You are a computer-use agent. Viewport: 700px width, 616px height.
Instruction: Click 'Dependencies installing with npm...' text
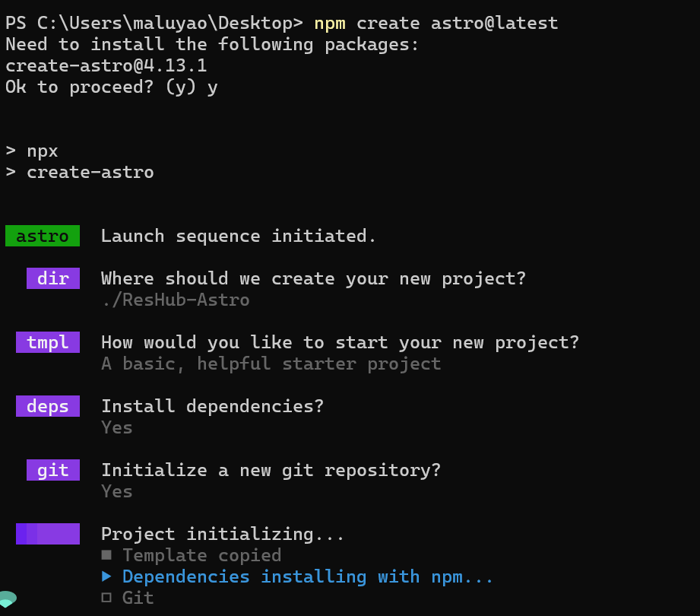tap(308, 576)
